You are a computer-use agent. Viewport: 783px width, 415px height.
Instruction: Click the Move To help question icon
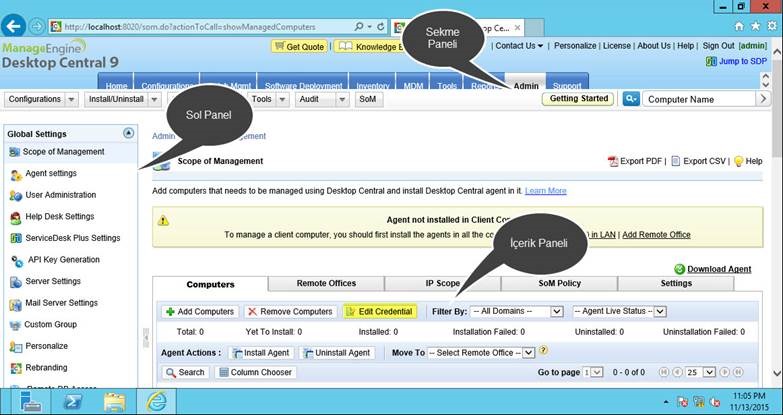click(x=543, y=351)
